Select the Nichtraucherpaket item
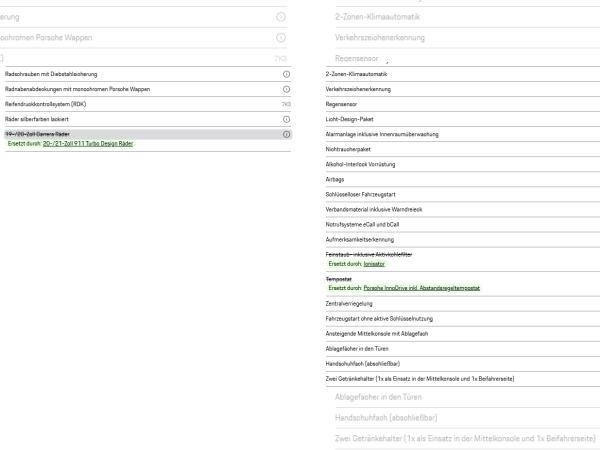The image size is (600, 450). pyautogui.click(x=463, y=149)
